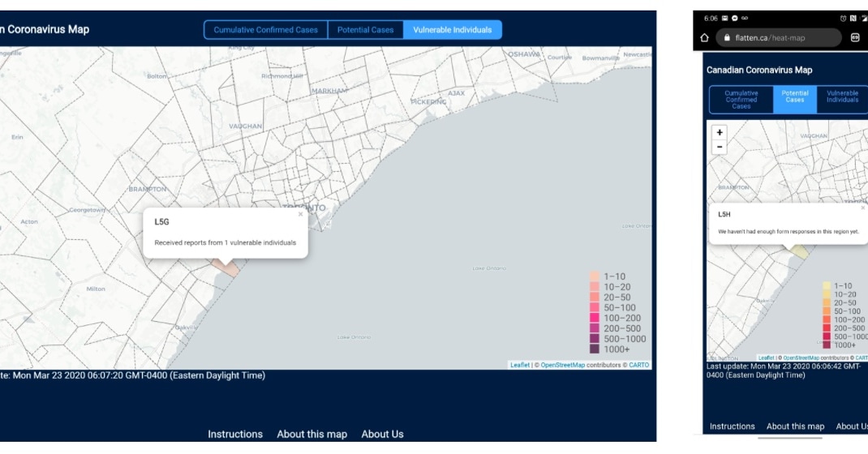Tap the alarm clock icon in the phone status bar
Image resolution: width=868 pixels, height=454 pixels.
pyautogui.click(x=843, y=19)
